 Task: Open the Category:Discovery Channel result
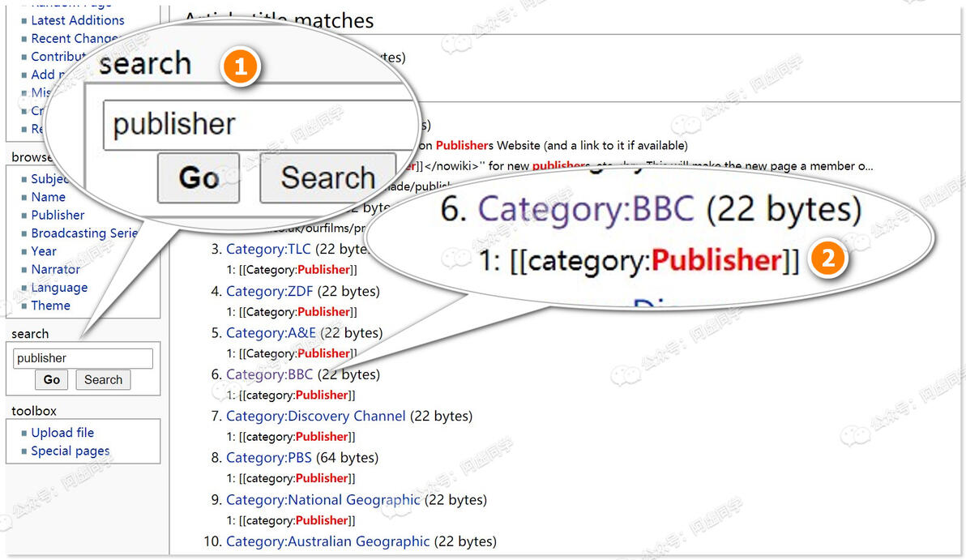[315, 416]
